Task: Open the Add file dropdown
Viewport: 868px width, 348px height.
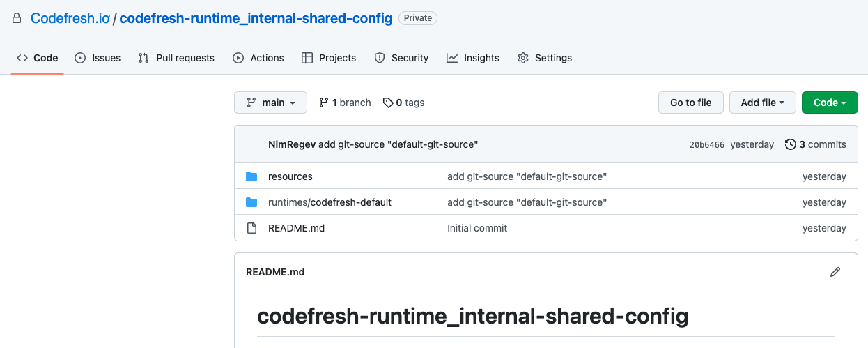Action: tap(763, 103)
